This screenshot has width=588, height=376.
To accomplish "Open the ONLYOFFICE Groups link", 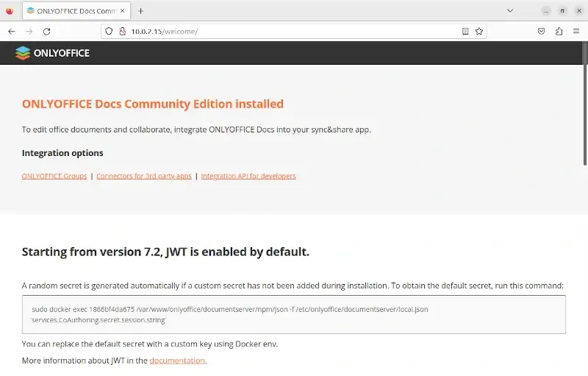I will 54,176.
